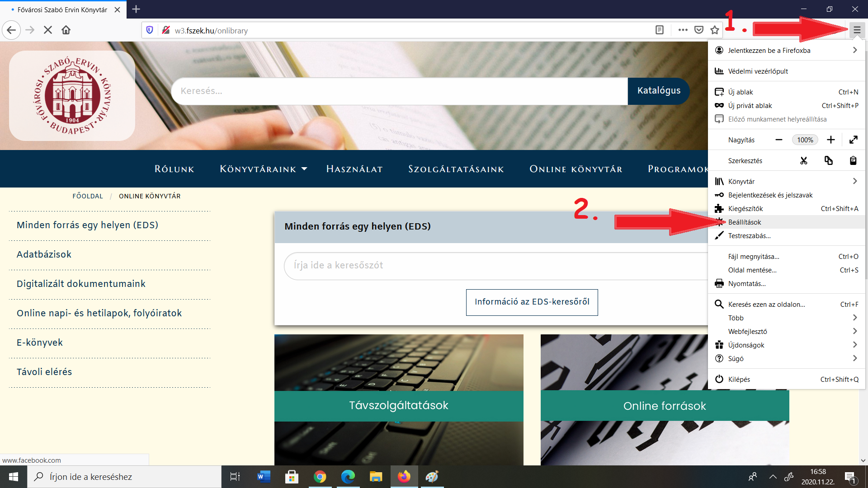Click the home page icon
Image resolution: width=868 pixels, height=488 pixels.
pyautogui.click(x=66, y=30)
